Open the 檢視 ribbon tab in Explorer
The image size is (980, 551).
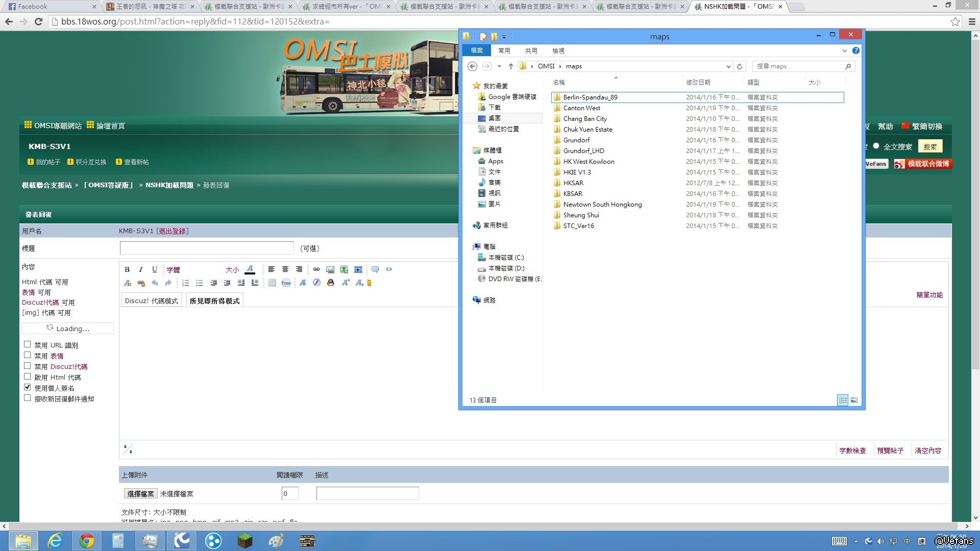pos(558,51)
